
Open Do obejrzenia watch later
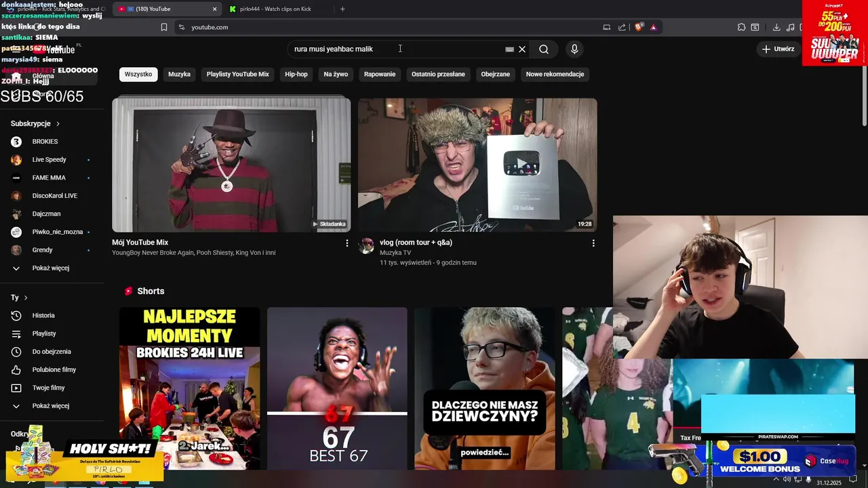coord(51,351)
